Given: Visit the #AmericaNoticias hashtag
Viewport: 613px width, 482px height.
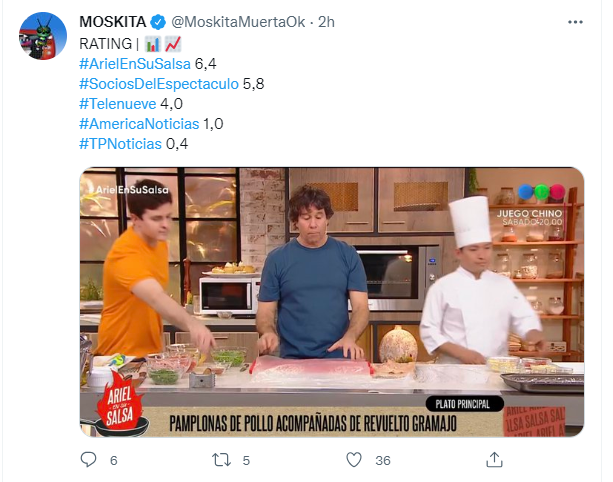Looking at the screenshot, I should pyautogui.click(x=139, y=124).
